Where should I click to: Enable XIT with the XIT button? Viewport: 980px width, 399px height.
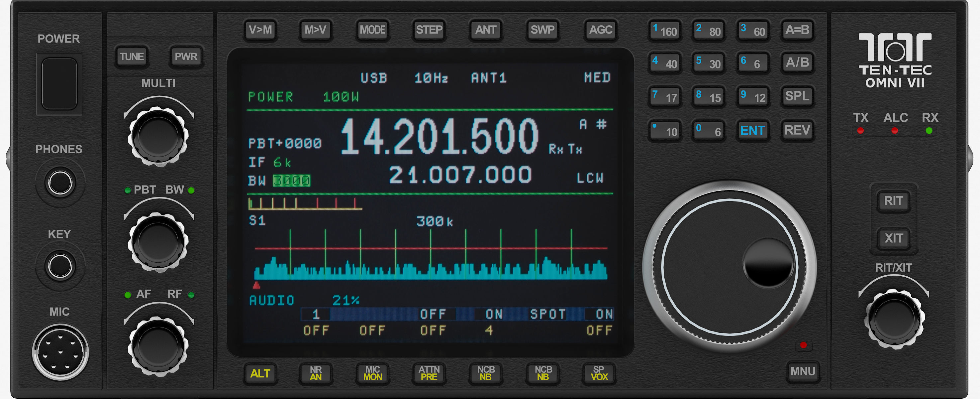(x=893, y=238)
